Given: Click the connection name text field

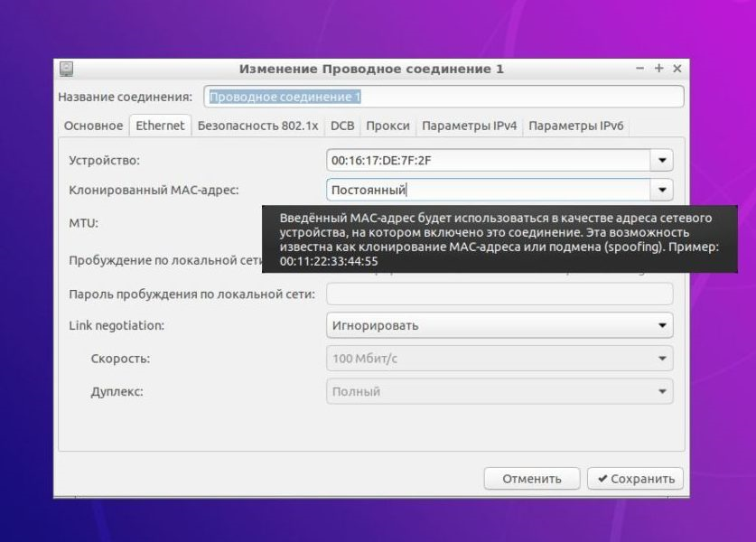Looking at the screenshot, I should (443, 97).
